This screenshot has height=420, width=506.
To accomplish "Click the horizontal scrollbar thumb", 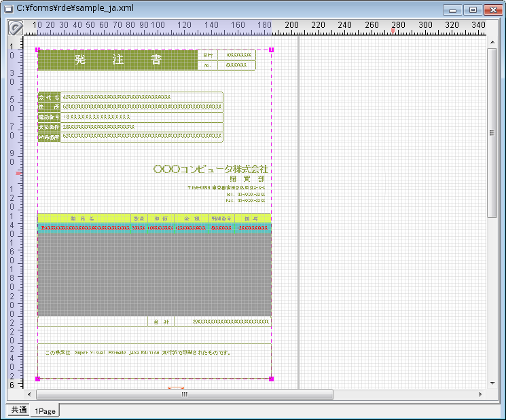I will click(185, 394).
